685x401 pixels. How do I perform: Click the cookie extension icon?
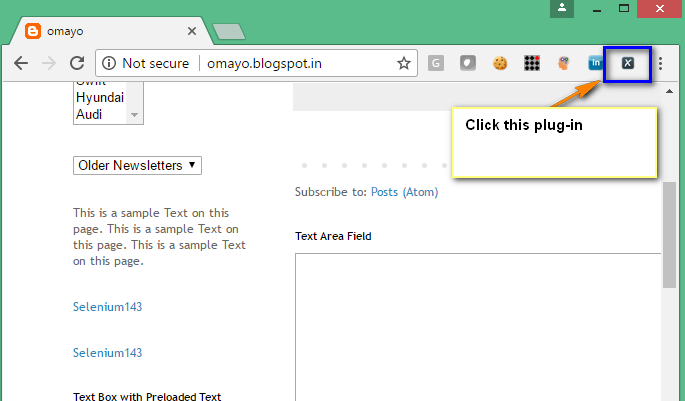500,63
